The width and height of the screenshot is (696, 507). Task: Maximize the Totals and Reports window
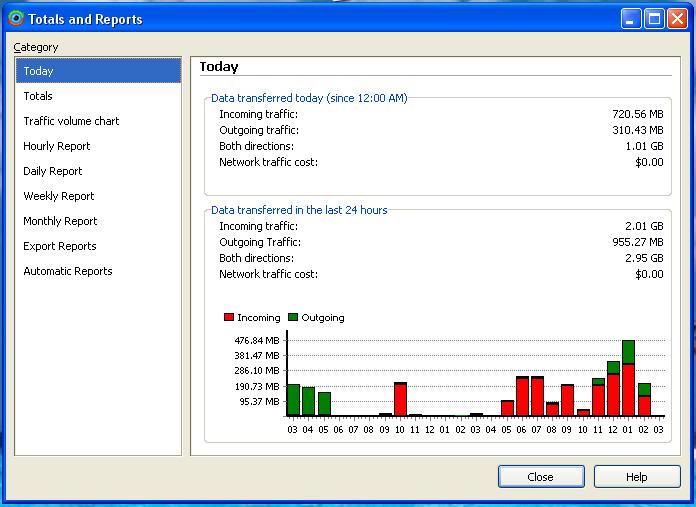[654, 18]
